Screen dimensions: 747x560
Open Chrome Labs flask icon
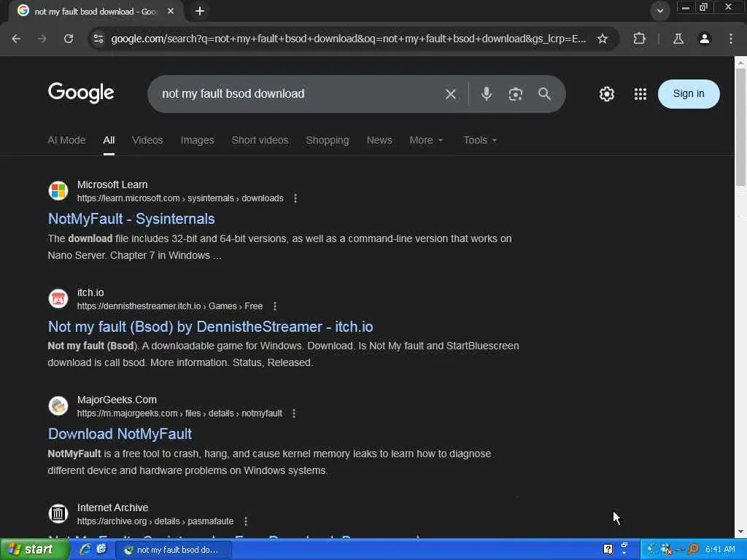[x=678, y=39]
